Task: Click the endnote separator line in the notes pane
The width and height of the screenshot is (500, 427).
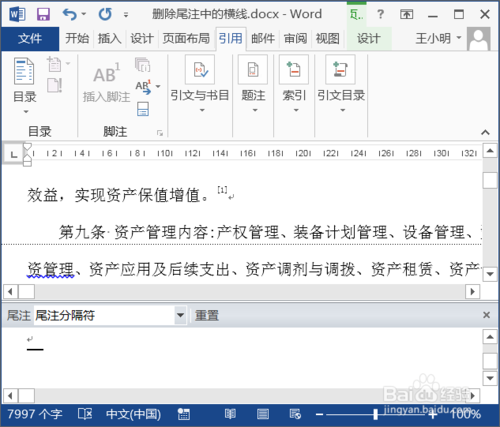Action: tap(35, 350)
